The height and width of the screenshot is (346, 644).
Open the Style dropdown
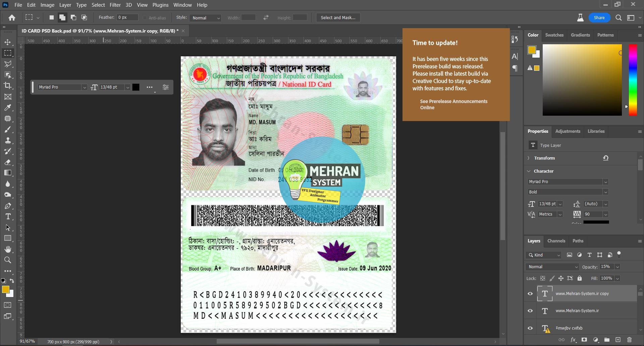coord(206,18)
